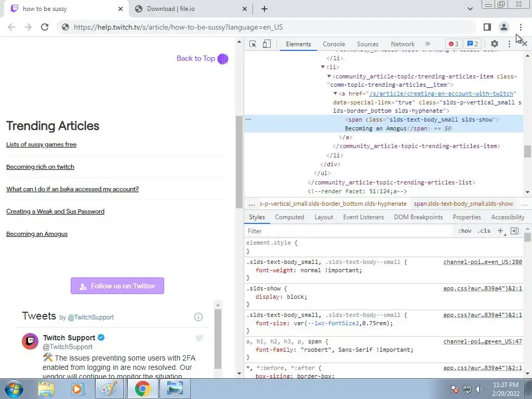Close the 'how to be sussy' tab
Viewport: 532px width, 399px height.
point(121,9)
